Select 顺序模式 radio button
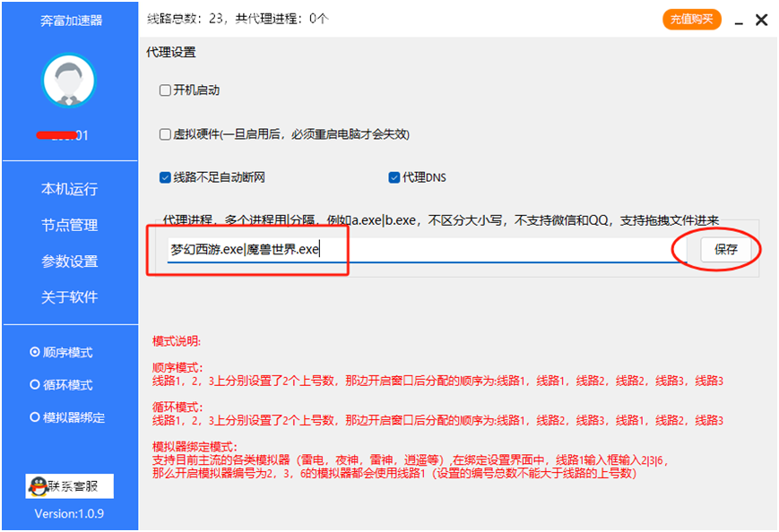Image resolution: width=779 pixels, height=532 pixels. pos(36,353)
